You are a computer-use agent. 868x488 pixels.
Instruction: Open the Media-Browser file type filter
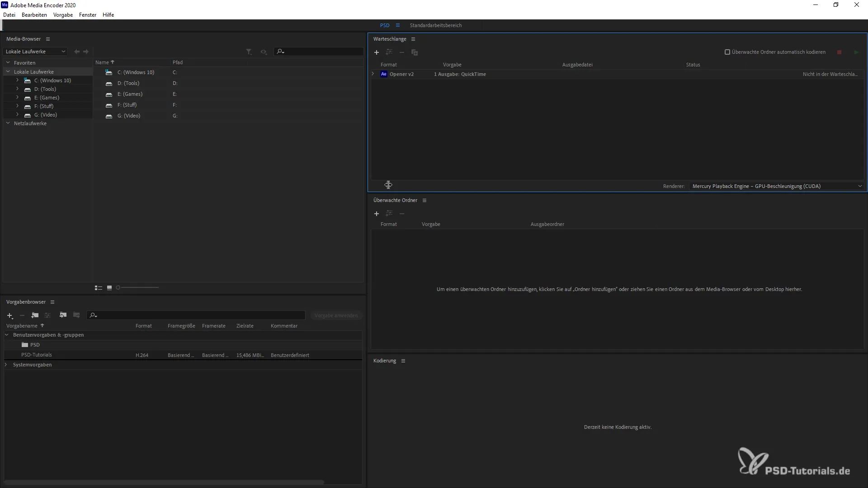[x=249, y=52]
